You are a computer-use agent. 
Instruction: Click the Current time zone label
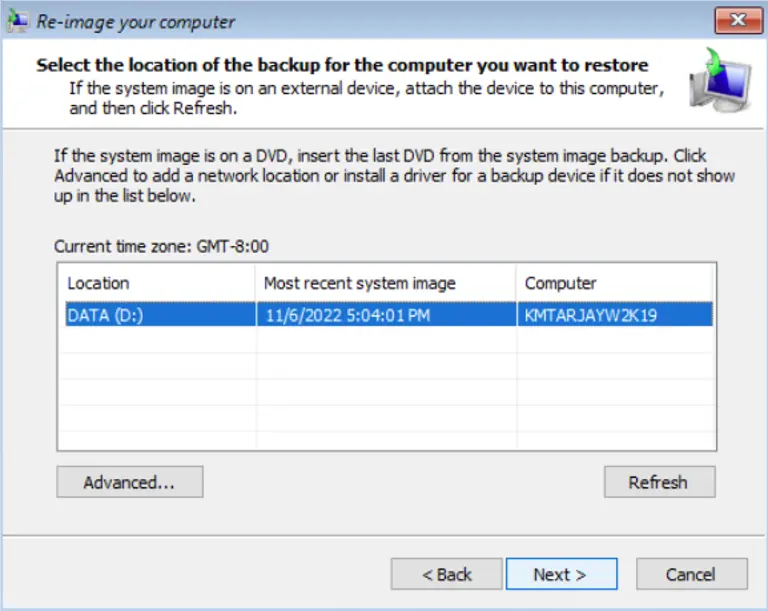[x=161, y=246]
